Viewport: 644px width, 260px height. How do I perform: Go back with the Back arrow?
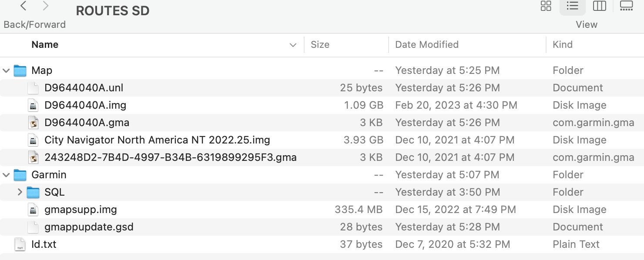click(23, 6)
